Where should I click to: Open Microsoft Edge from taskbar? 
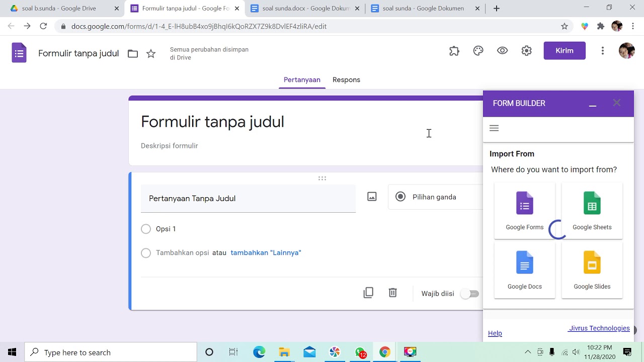(259, 352)
